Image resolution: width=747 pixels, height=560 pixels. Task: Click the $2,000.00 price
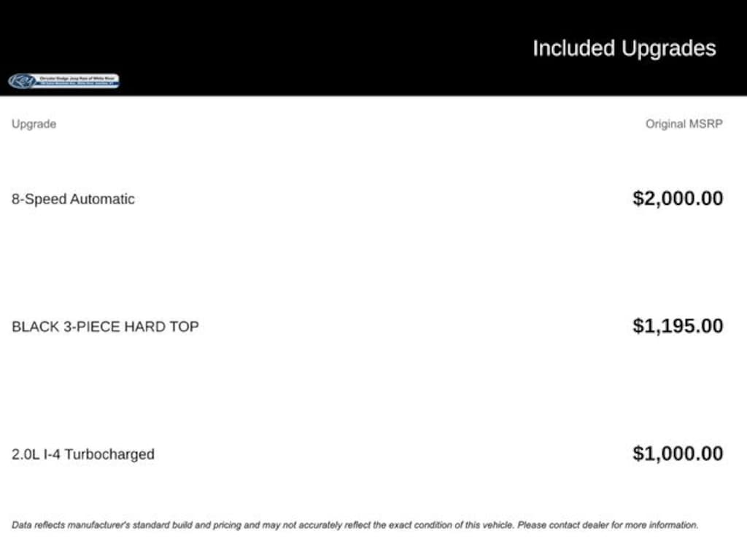click(678, 198)
